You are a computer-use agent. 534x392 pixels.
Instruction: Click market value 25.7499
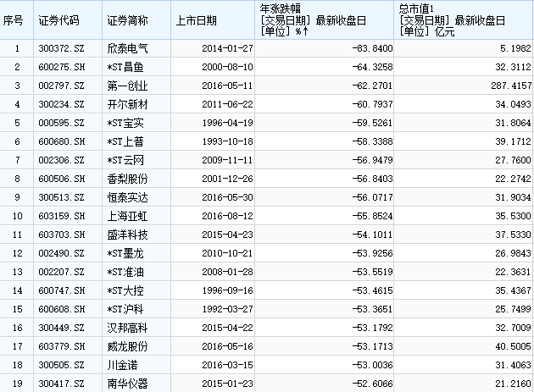pos(513,309)
